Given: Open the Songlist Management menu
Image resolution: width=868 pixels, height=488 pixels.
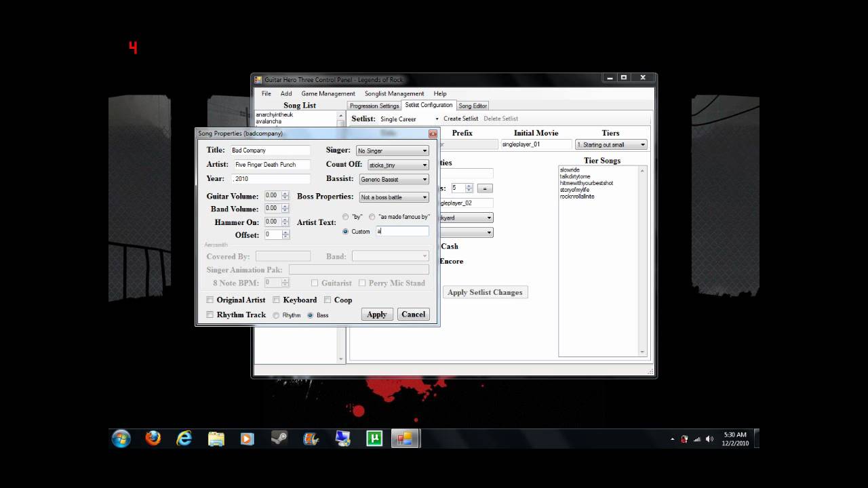Looking at the screenshot, I should (394, 94).
